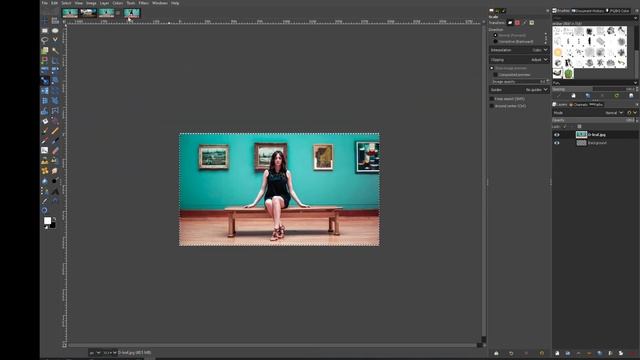
Task: Select the Ellipse Select tool
Action: click(x=55, y=30)
